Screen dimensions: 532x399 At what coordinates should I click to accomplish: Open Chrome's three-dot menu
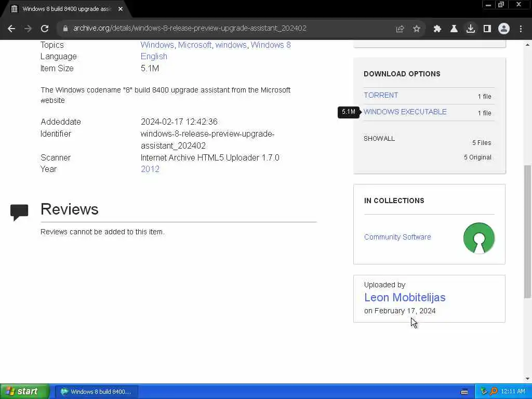pos(521,29)
